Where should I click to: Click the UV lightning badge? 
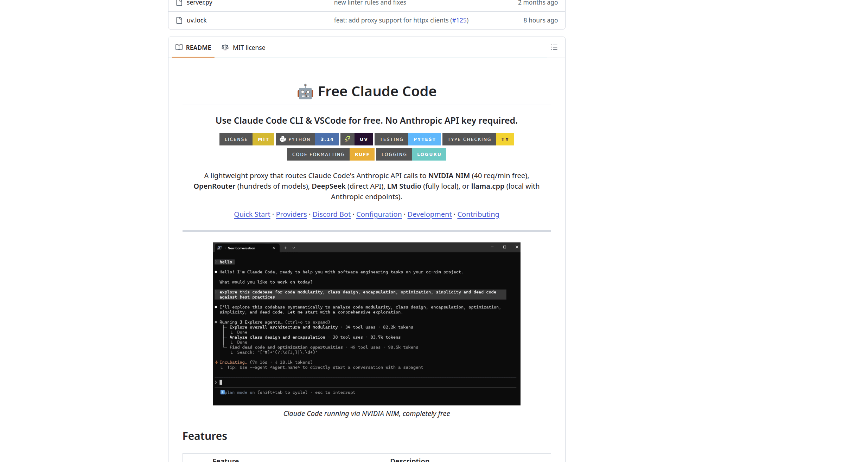tap(356, 139)
